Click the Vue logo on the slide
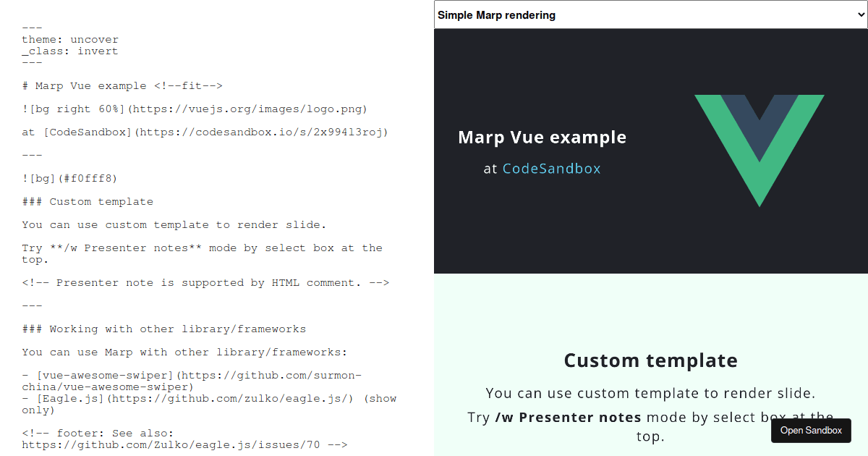 coord(759,150)
